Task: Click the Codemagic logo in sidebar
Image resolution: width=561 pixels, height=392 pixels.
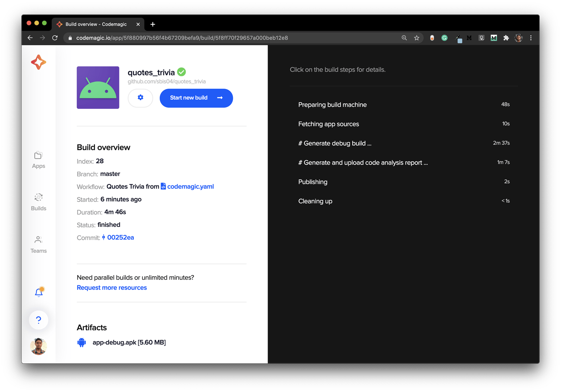Action: [38, 62]
